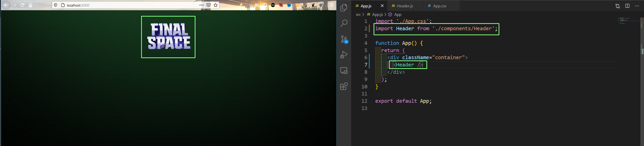Click the TWD extension icon

click(x=273, y=5)
